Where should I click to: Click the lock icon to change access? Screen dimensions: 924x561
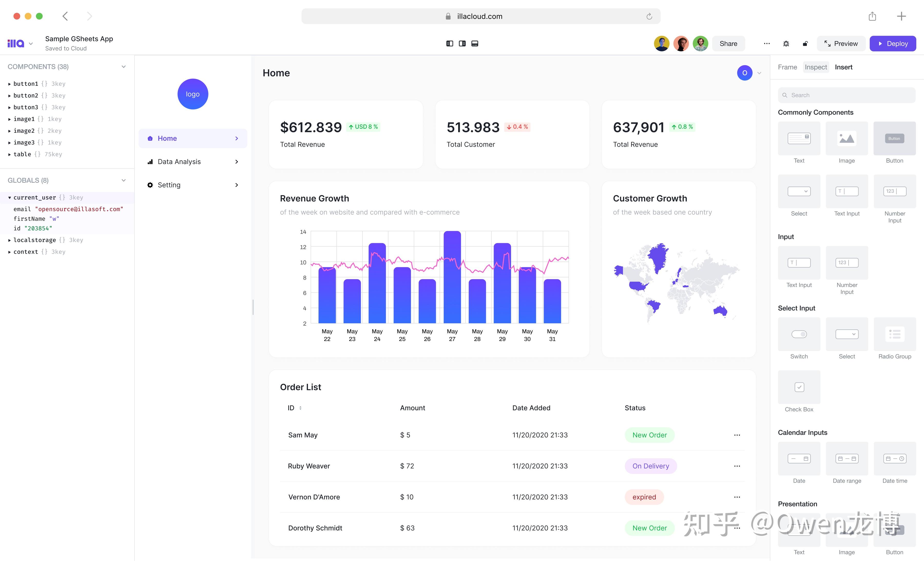point(805,43)
